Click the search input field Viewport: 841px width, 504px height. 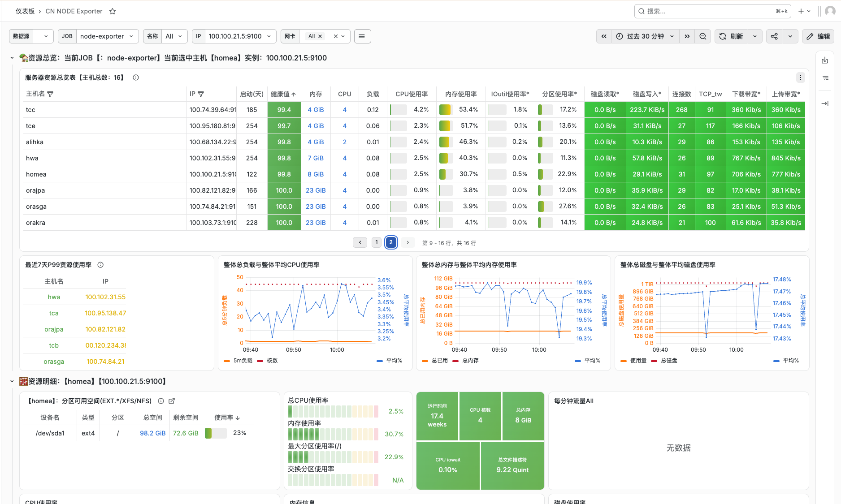[x=712, y=11]
